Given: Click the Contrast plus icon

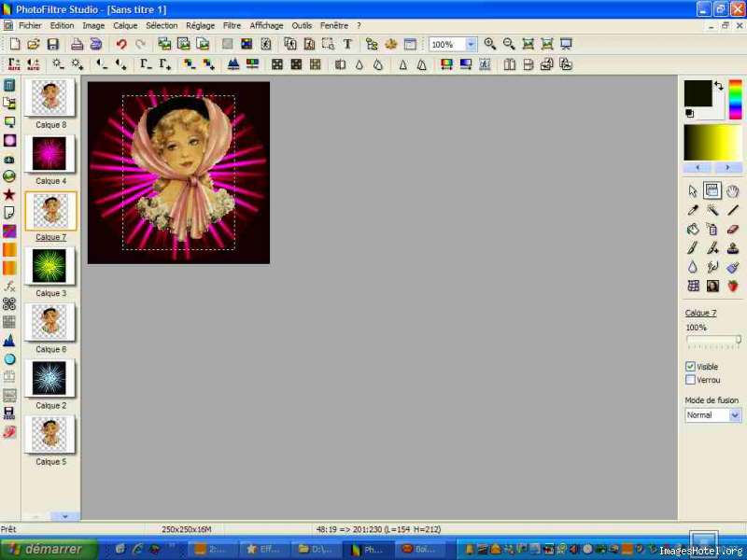Looking at the screenshot, I should click(120, 64).
